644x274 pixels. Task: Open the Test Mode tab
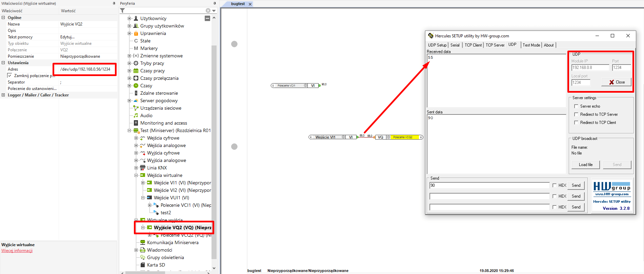(531, 45)
